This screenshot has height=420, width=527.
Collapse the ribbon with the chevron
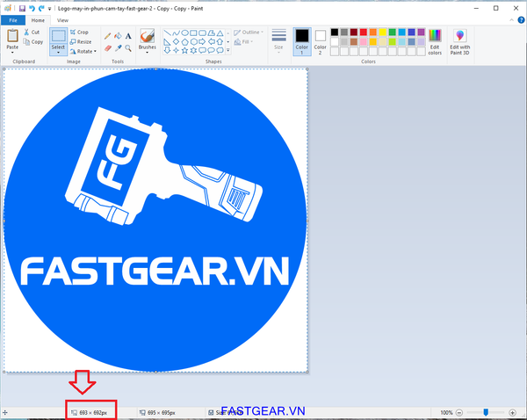pos(511,20)
